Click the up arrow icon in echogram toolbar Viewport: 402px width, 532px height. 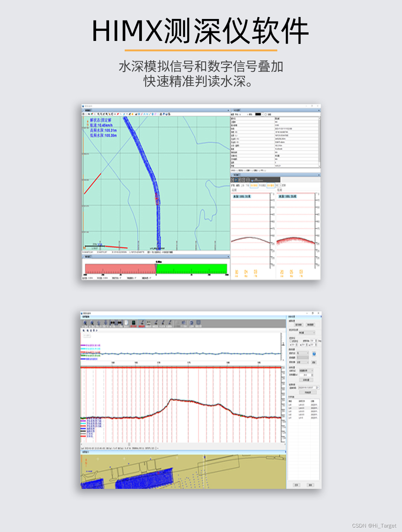pyautogui.click(x=99, y=323)
